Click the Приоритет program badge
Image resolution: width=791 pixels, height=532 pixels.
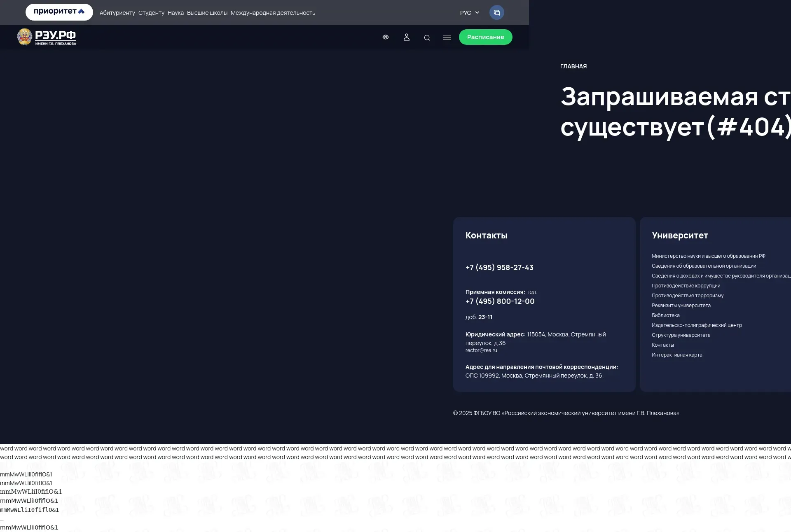[59, 12]
